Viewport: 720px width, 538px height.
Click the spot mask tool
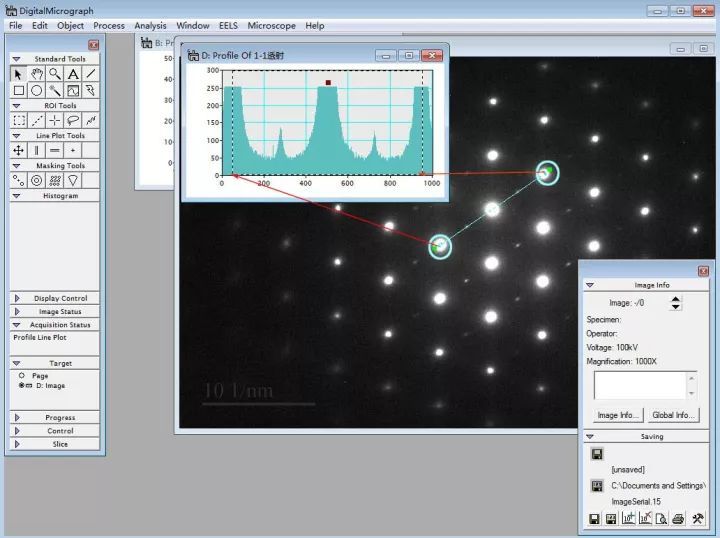pos(19,180)
